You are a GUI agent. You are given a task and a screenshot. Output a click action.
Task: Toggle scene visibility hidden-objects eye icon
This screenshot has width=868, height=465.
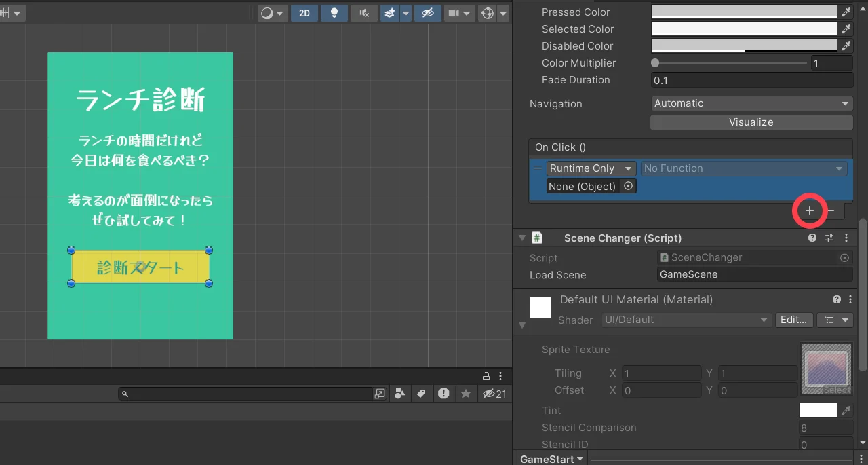428,13
